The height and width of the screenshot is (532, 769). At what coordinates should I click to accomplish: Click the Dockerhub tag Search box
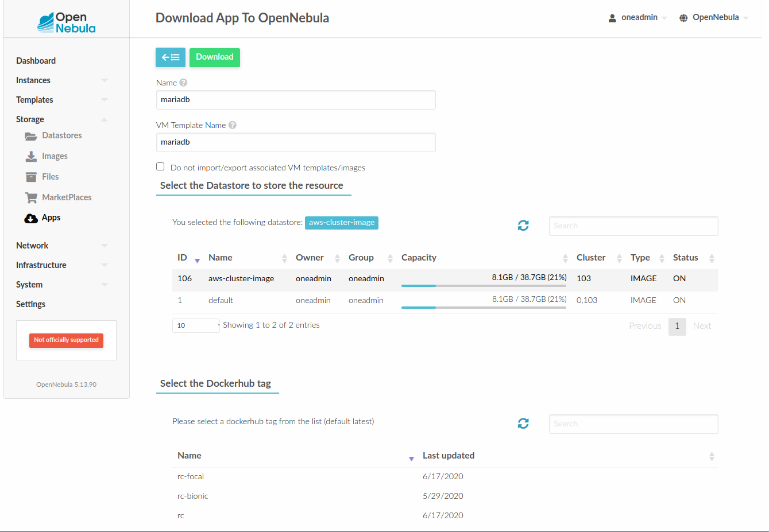pyautogui.click(x=633, y=424)
